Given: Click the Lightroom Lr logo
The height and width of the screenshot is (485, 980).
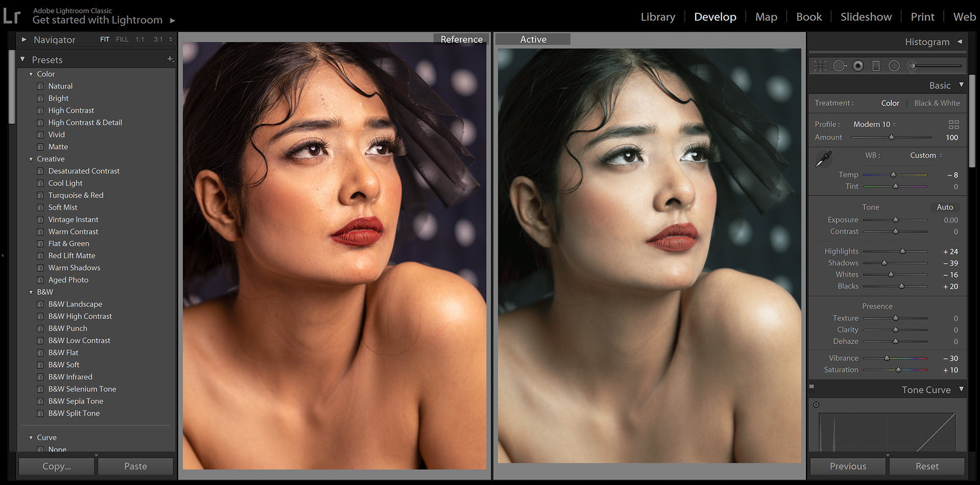Looking at the screenshot, I should pos(12,16).
